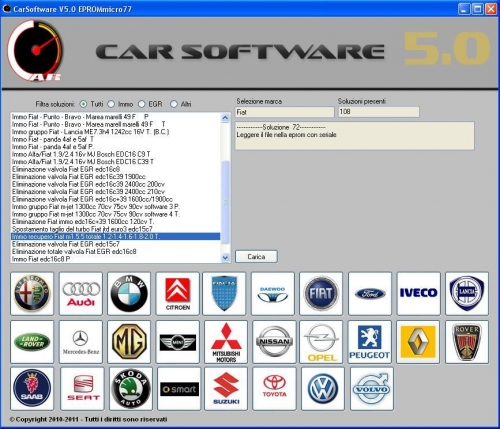Pick the Mercedes-Benz logo

pyautogui.click(x=81, y=342)
